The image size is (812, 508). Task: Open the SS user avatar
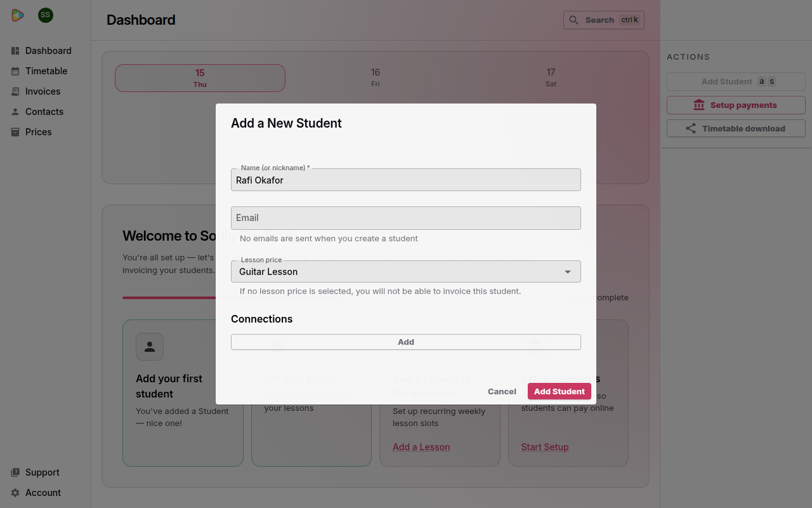point(45,15)
